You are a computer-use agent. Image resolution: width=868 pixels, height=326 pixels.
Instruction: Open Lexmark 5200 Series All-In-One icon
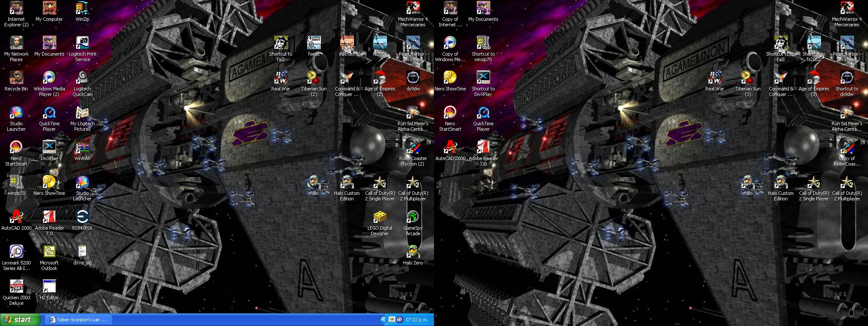[x=16, y=258]
